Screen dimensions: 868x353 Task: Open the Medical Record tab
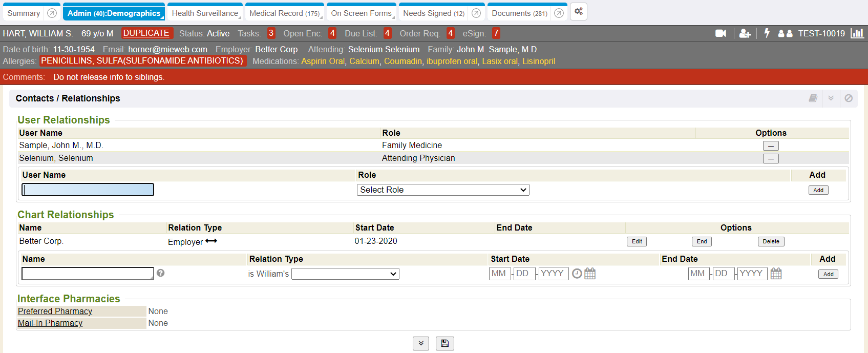click(x=284, y=13)
